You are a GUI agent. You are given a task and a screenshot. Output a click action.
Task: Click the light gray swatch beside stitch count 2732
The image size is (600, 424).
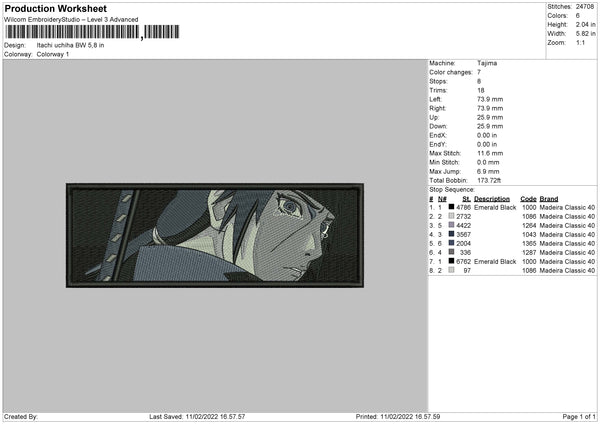point(451,216)
